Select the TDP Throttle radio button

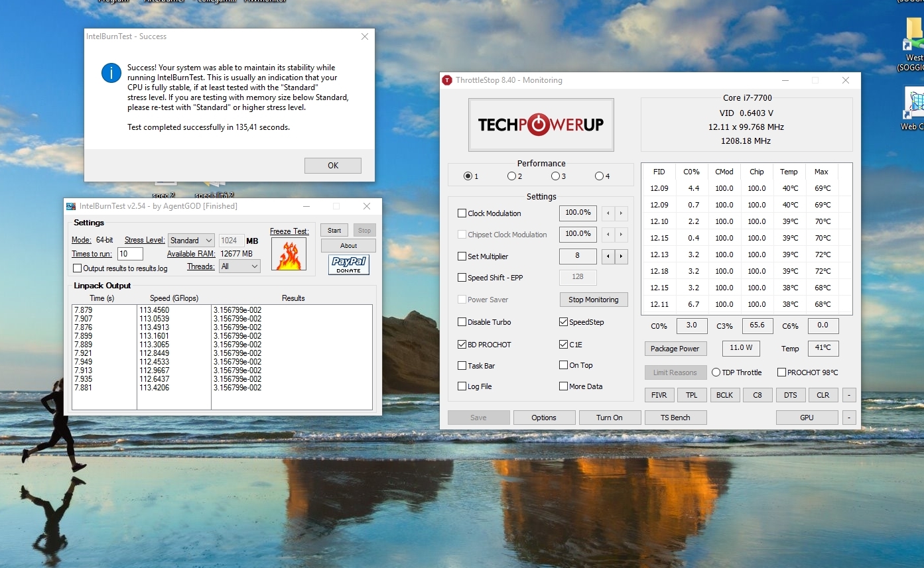pos(716,372)
